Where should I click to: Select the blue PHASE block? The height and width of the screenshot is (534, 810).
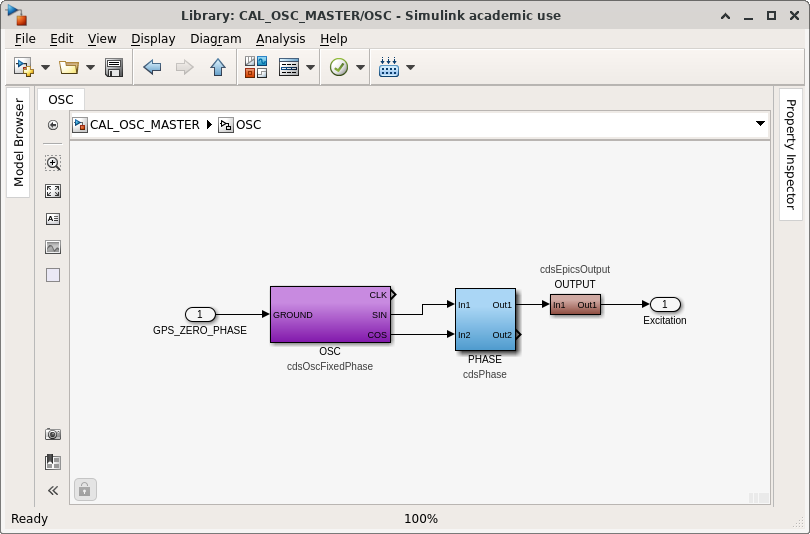point(485,320)
